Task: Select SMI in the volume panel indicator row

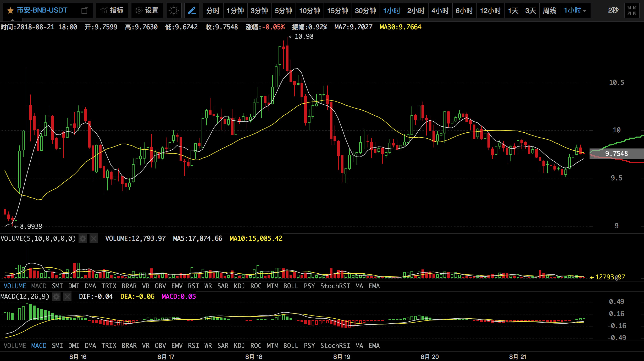Action: point(57,286)
